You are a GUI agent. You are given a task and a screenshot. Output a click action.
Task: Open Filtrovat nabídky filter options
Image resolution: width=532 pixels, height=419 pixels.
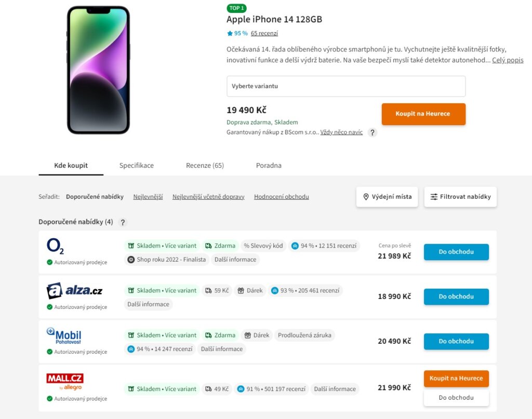point(460,197)
